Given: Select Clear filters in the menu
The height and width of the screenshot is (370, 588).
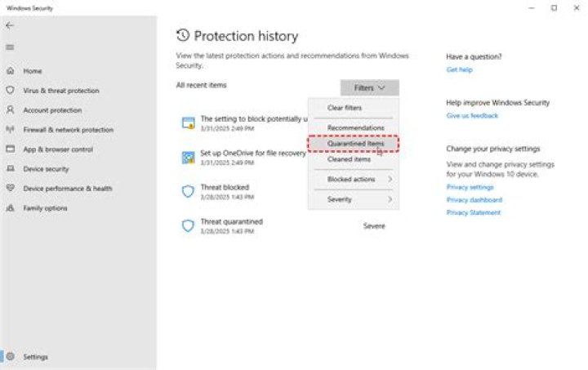Looking at the screenshot, I should 345,108.
